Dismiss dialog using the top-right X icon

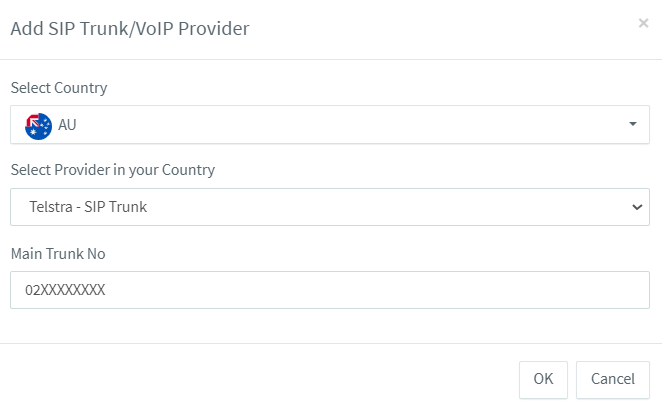[x=643, y=23]
